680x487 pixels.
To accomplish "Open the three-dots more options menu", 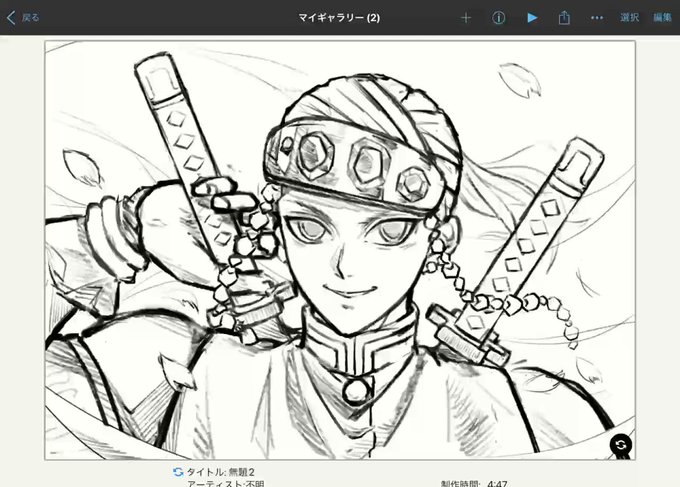I will pos(597,18).
